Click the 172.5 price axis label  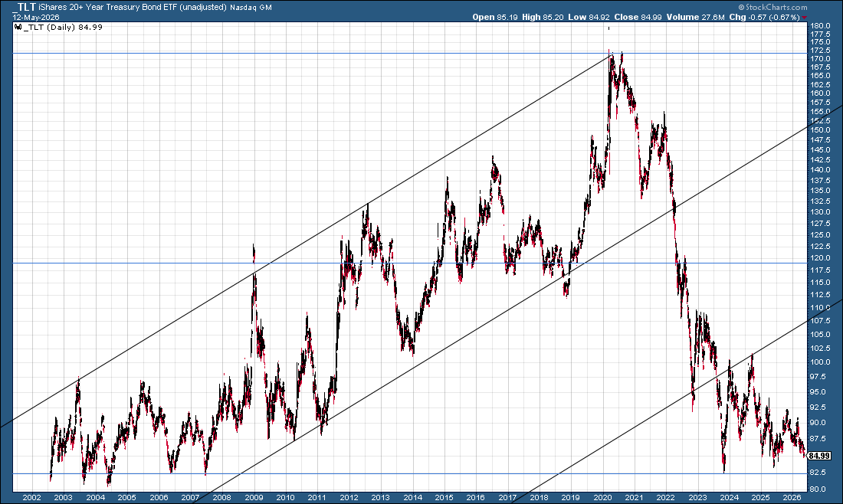821,50
